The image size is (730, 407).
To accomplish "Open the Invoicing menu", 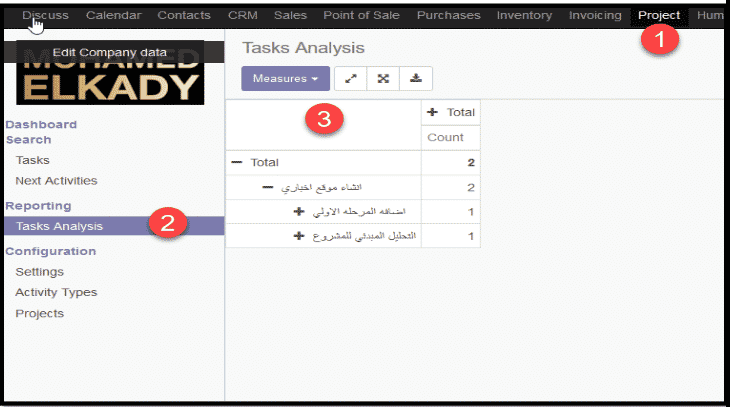I will pos(595,15).
